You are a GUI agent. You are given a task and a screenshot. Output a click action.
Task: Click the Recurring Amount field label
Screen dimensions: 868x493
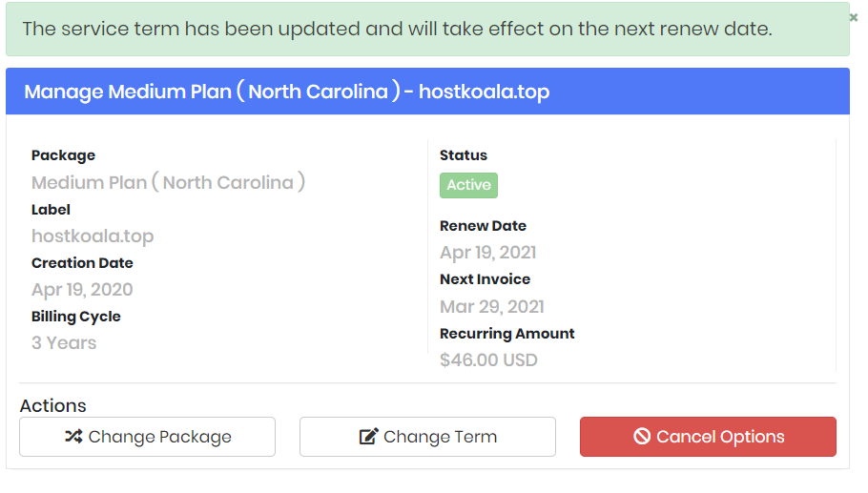(x=507, y=334)
